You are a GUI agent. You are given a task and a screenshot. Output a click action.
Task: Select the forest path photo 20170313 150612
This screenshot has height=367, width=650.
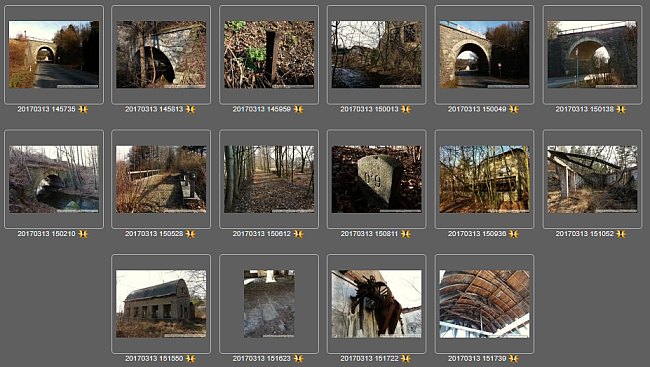269,179
